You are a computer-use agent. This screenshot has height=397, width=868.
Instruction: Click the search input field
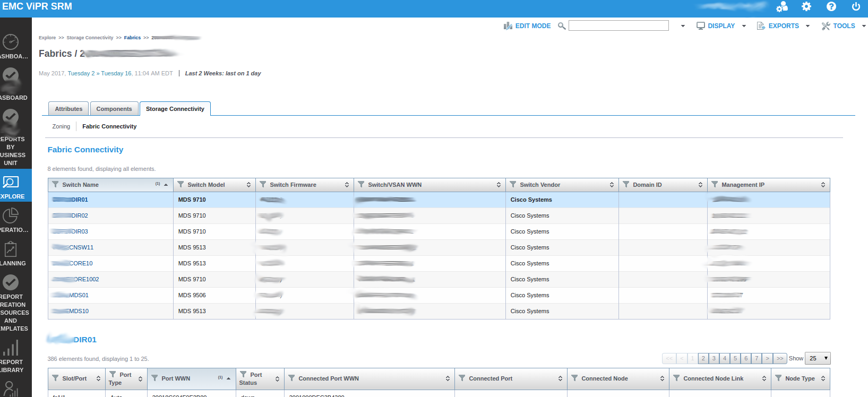(x=618, y=25)
